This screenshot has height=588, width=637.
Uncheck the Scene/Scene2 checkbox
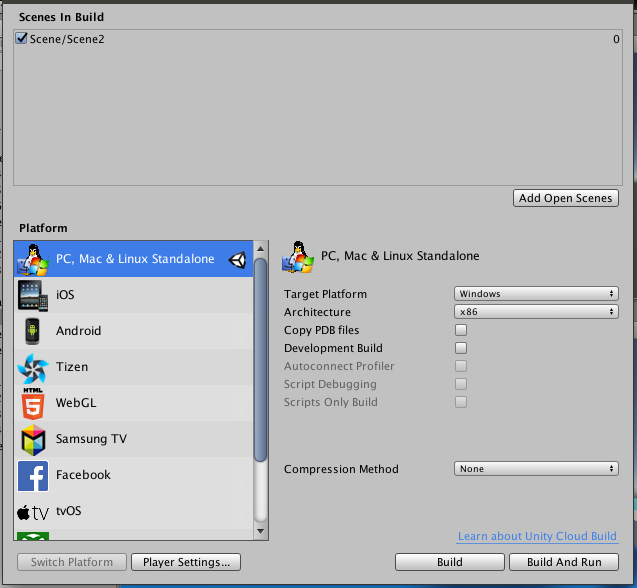tap(21, 39)
